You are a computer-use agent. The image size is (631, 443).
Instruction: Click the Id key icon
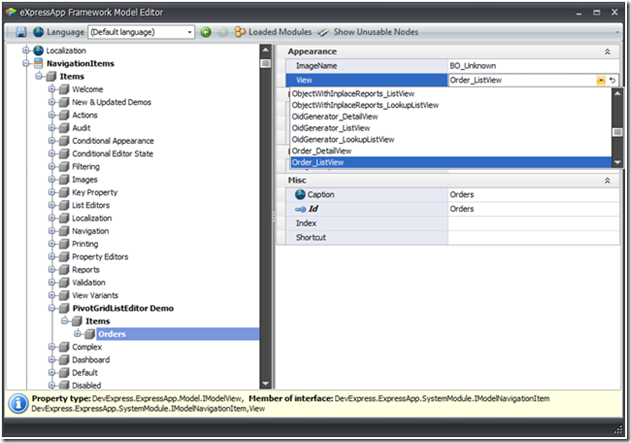pos(300,209)
